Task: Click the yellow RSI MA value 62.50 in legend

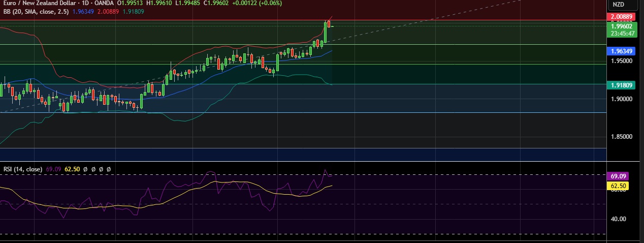Action: click(72, 169)
